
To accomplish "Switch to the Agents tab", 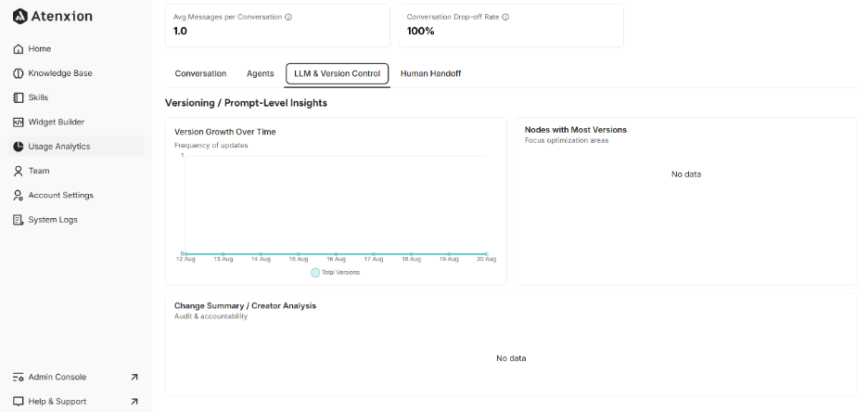I will (261, 73).
